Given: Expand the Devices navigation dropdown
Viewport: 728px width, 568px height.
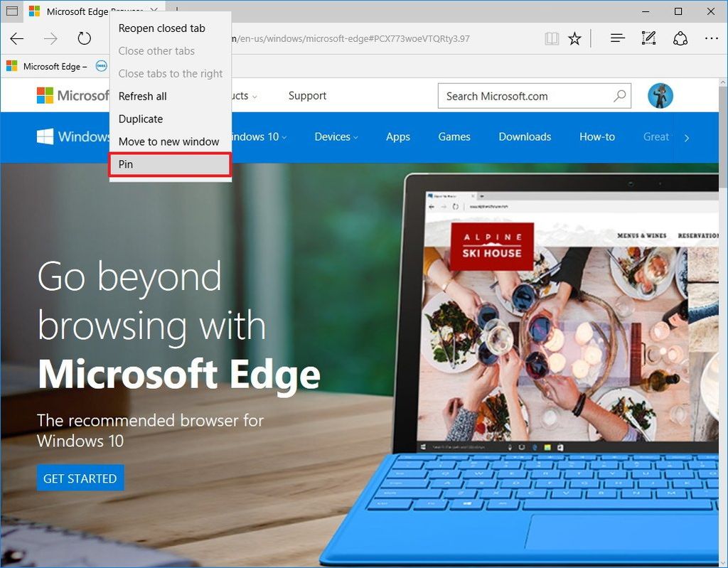Looking at the screenshot, I should point(336,136).
